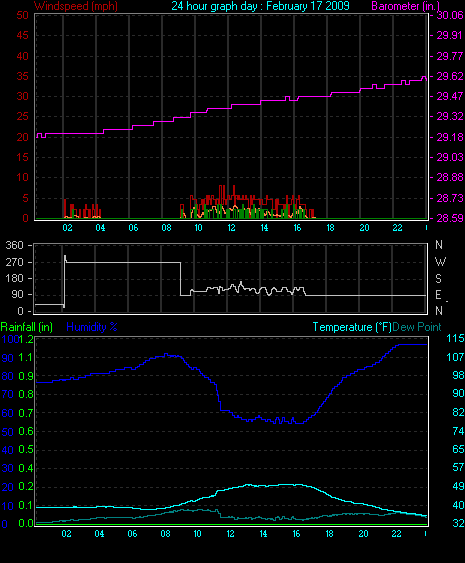465x563 pixels.
Task: Click the Dew Point legend label
Action: pos(417,327)
